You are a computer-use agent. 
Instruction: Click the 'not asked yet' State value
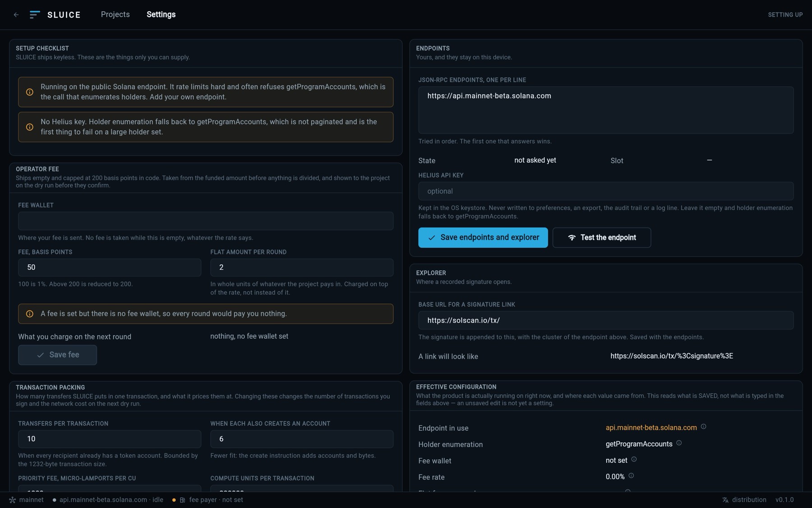(x=535, y=160)
